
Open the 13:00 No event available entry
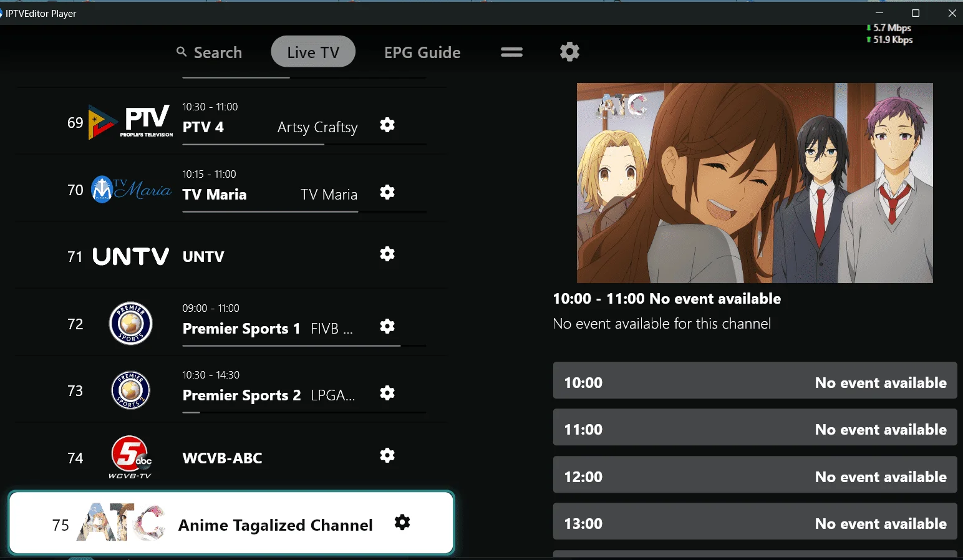755,521
